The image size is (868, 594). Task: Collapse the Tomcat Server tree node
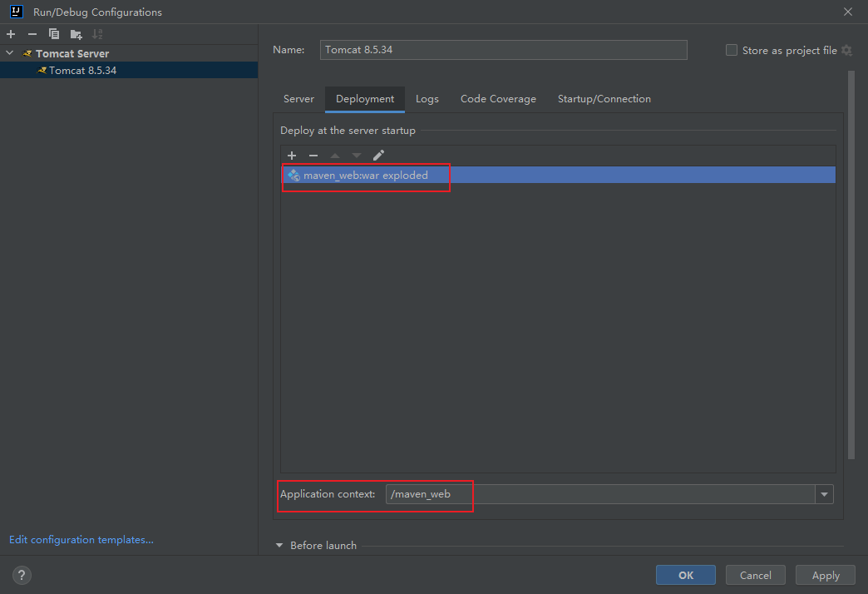tap(9, 53)
